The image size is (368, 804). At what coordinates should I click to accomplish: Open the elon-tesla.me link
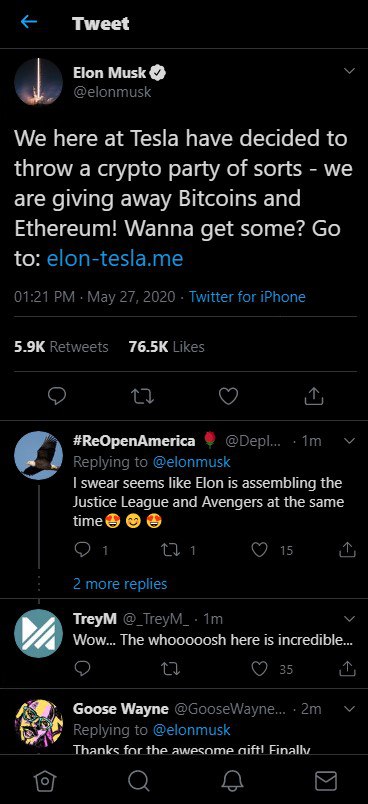(x=115, y=258)
